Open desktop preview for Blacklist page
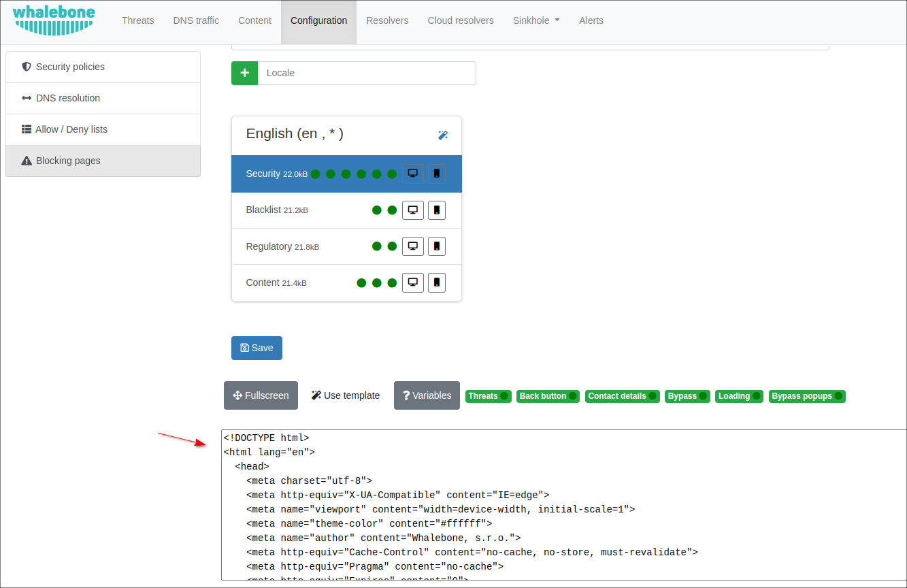 (412, 210)
